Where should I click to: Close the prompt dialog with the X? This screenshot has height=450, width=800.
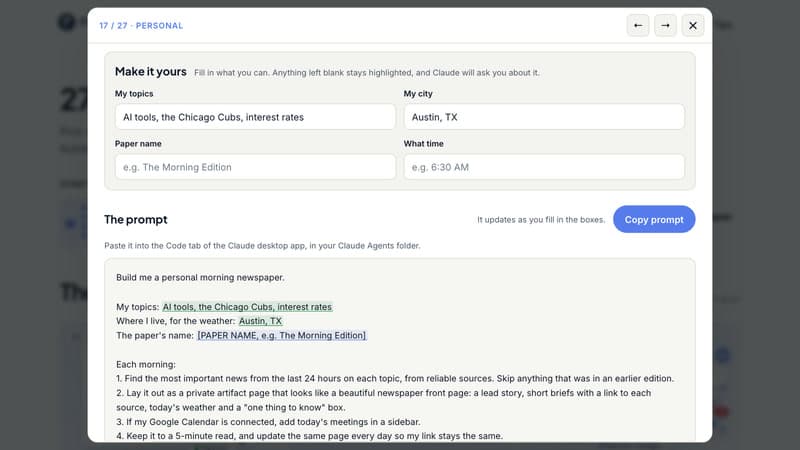click(x=693, y=26)
